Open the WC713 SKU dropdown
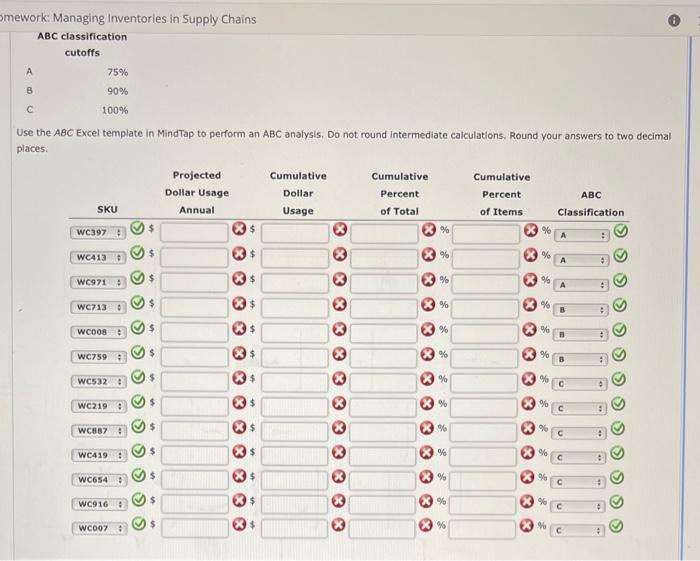The height and width of the screenshot is (561, 700). (x=98, y=307)
